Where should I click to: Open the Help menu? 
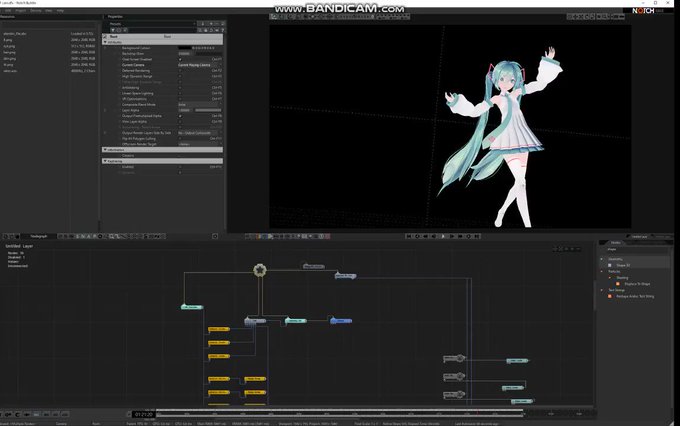(x=60, y=10)
